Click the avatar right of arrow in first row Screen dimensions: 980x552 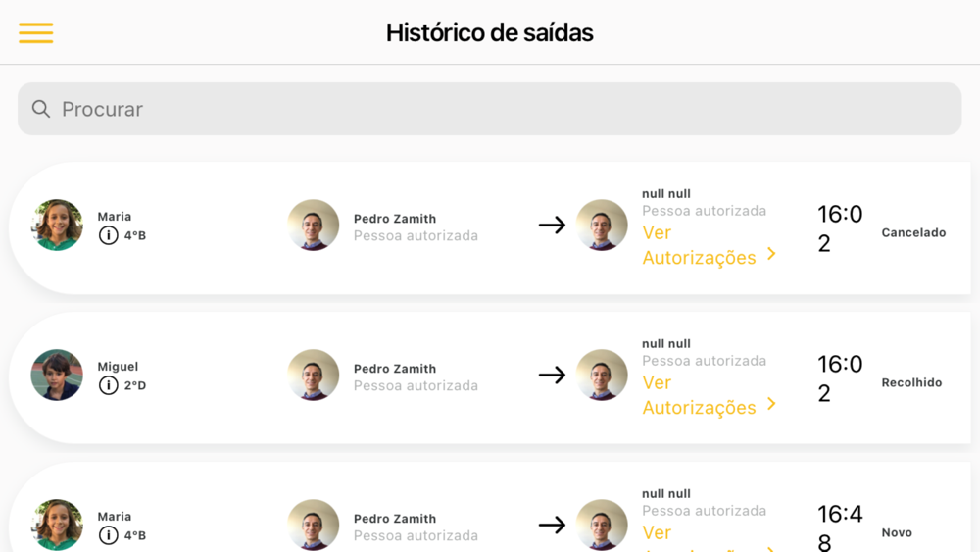602,226
